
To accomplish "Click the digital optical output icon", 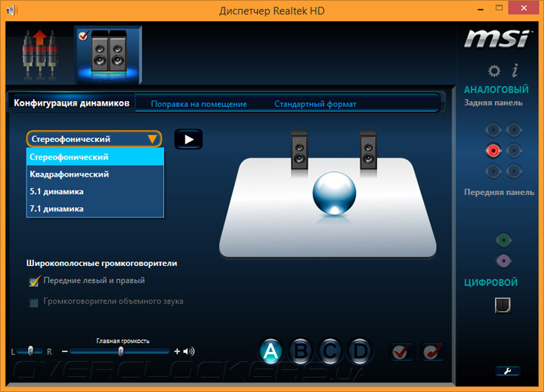I will [502, 305].
